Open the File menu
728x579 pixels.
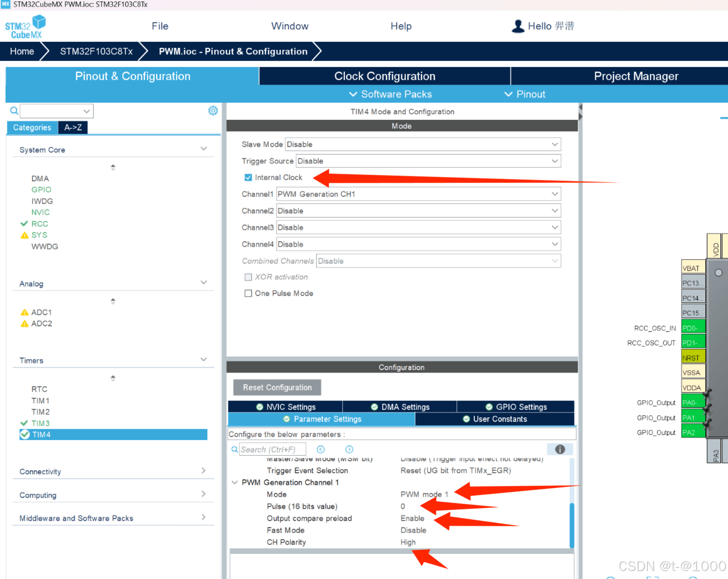pyautogui.click(x=160, y=26)
